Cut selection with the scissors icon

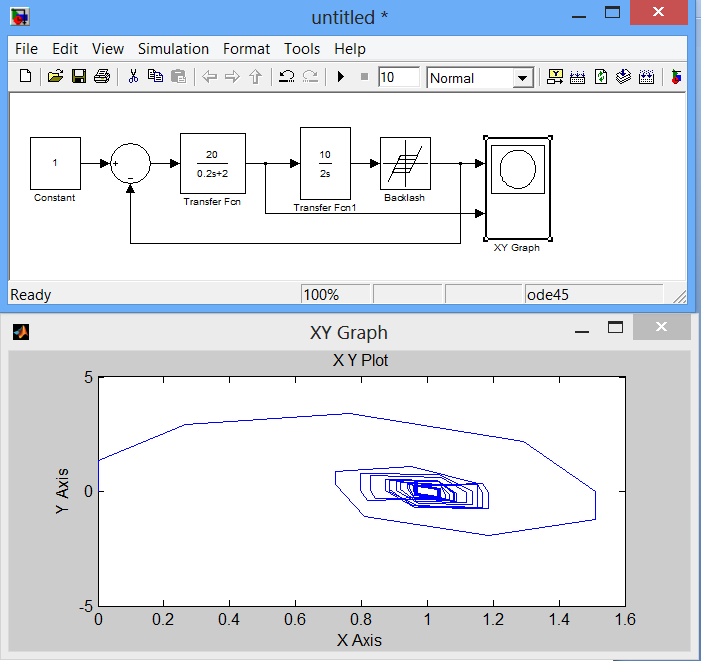[133, 76]
